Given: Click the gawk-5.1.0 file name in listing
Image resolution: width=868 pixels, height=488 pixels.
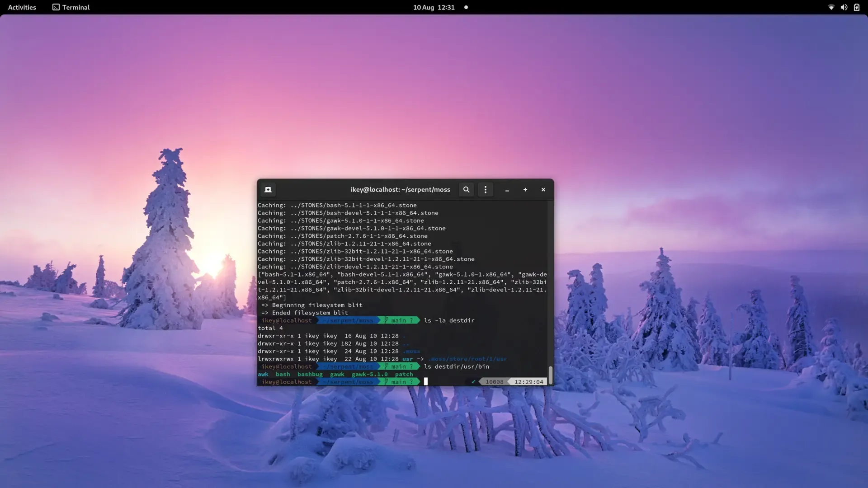Looking at the screenshot, I should (369, 374).
